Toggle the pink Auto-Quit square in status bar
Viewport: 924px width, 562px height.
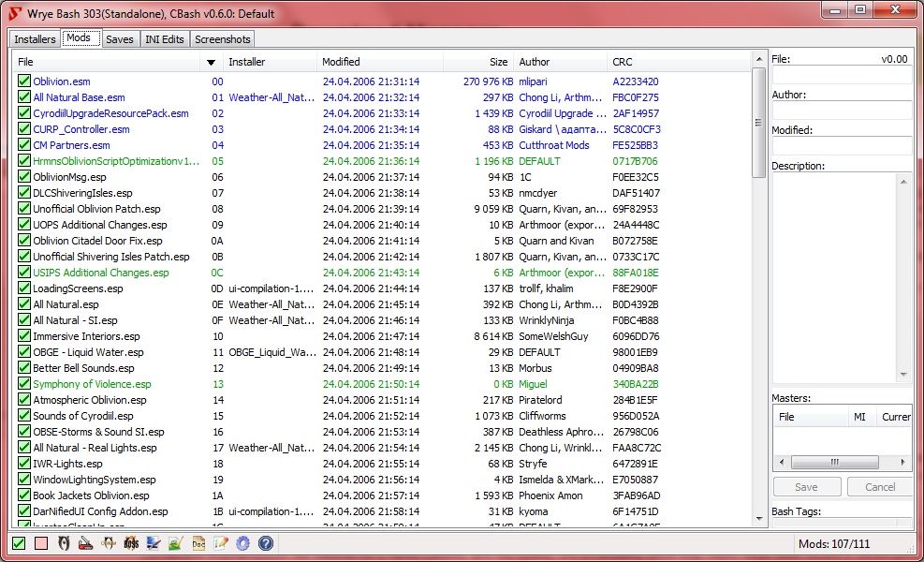pos(41,543)
